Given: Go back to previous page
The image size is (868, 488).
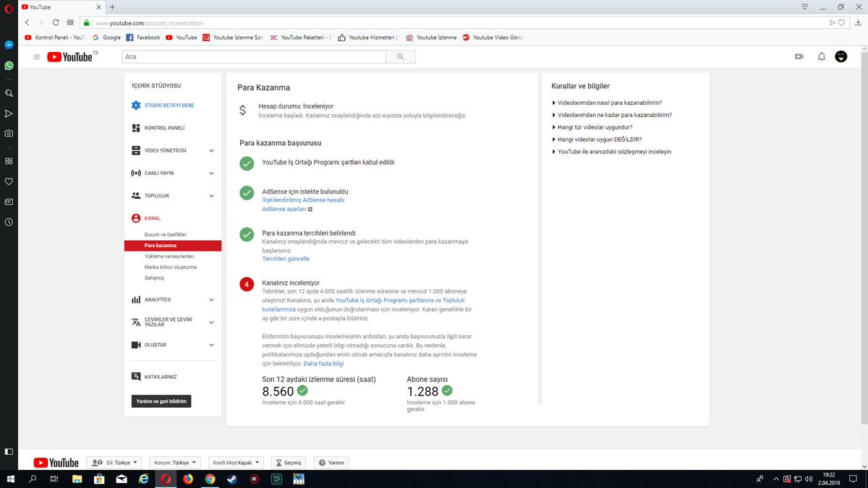Looking at the screenshot, I should [x=27, y=22].
